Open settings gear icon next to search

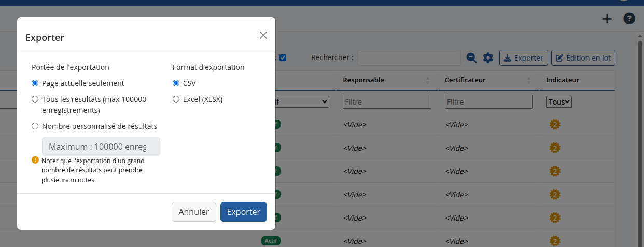(488, 58)
